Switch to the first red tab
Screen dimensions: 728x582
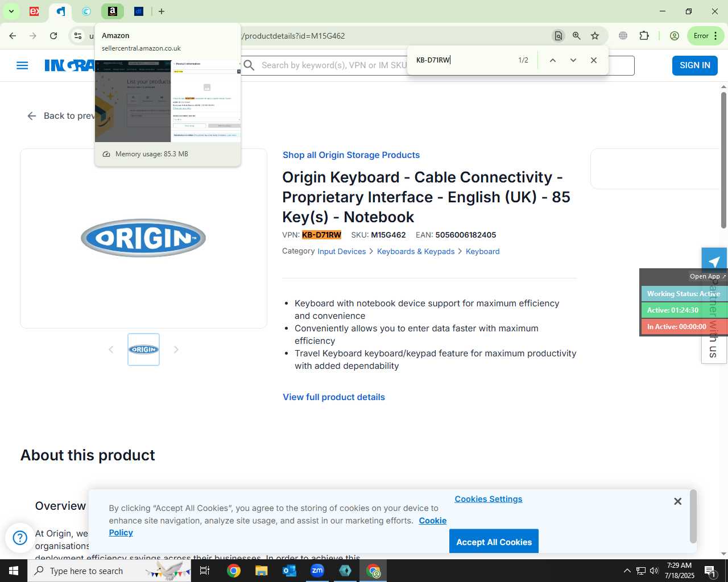click(34, 11)
